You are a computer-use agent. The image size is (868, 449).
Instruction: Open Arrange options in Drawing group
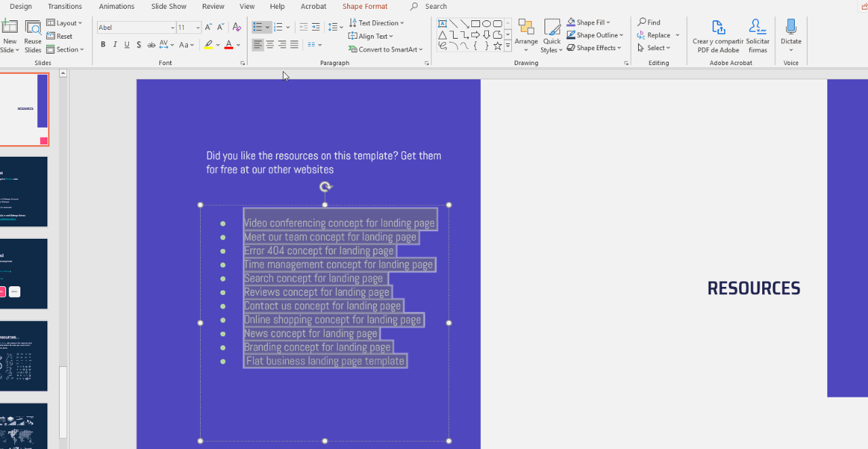(x=526, y=35)
